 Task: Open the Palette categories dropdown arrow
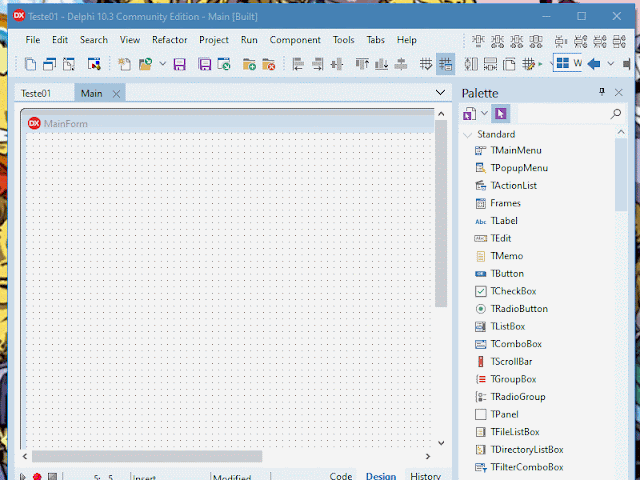(484, 113)
